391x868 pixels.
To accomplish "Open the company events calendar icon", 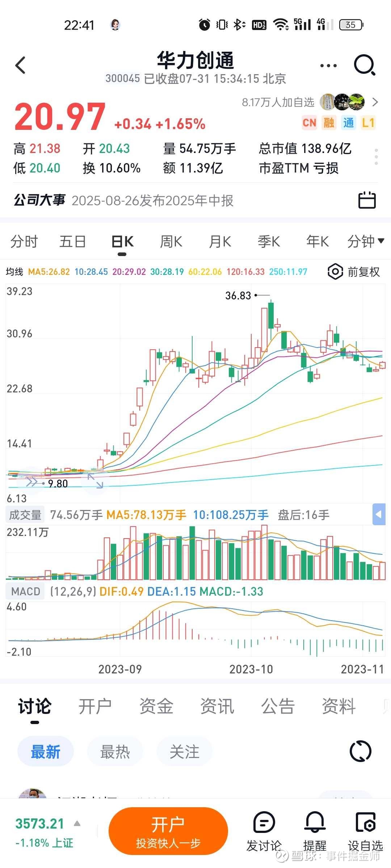I will pyautogui.click(x=367, y=200).
